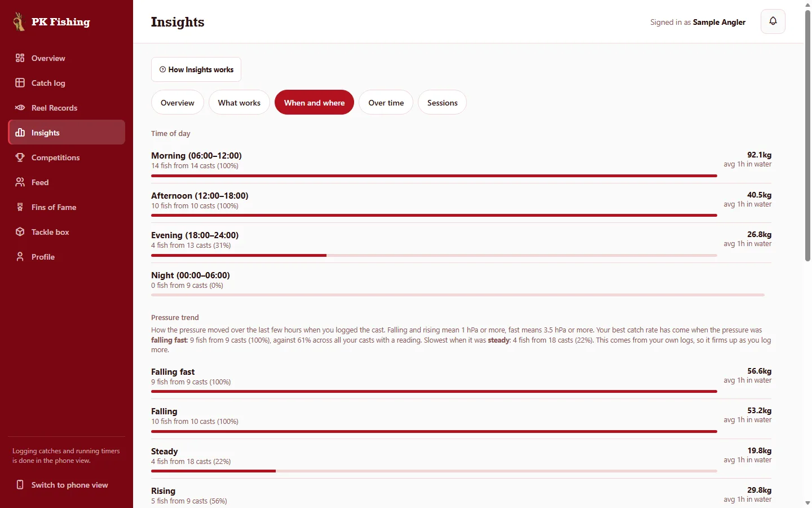Viewport: 812px width, 508px height.
Task: Click the Insights bar chart icon
Action: pos(20,133)
